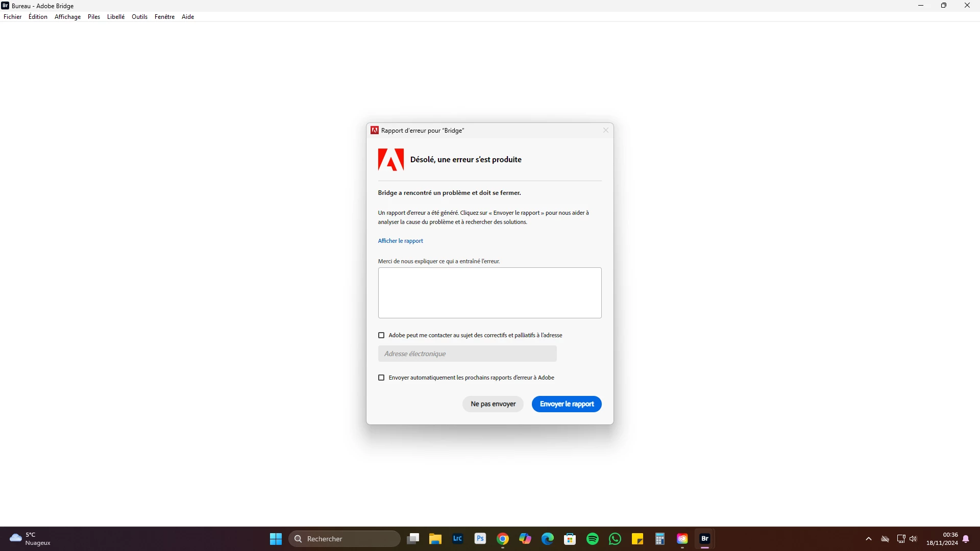Open File Explorer from the taskbar

coord(435,539)
